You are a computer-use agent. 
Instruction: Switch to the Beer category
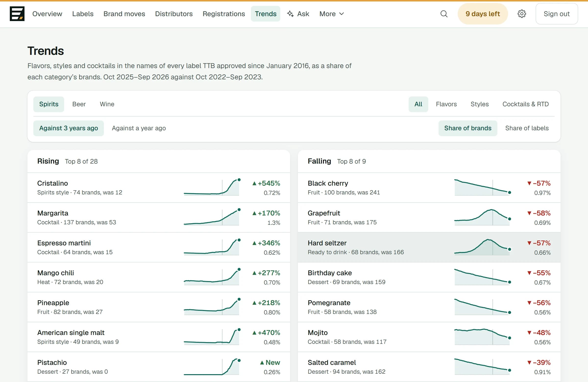click(x=79, y=104)
